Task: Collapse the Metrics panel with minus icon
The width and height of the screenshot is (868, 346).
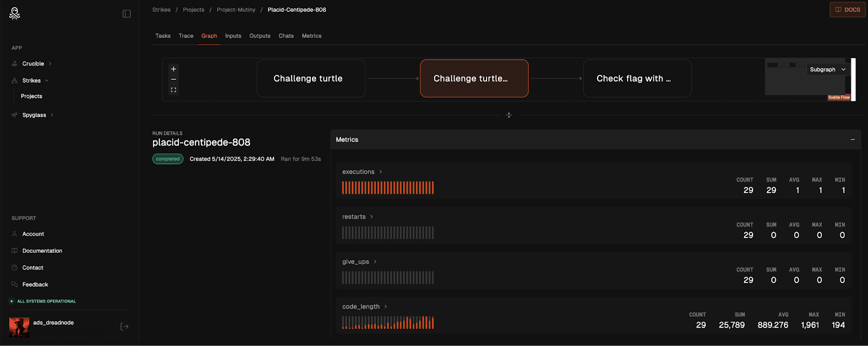Action: (x=852, y=140)
